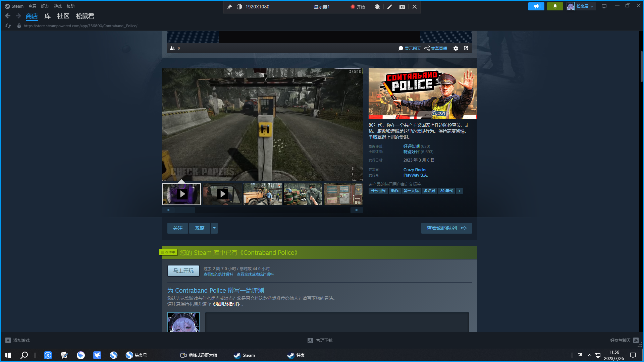Click the broadcast viewers count icon
This screenshot has height=362, width=644.
click(x=172, y=48)
